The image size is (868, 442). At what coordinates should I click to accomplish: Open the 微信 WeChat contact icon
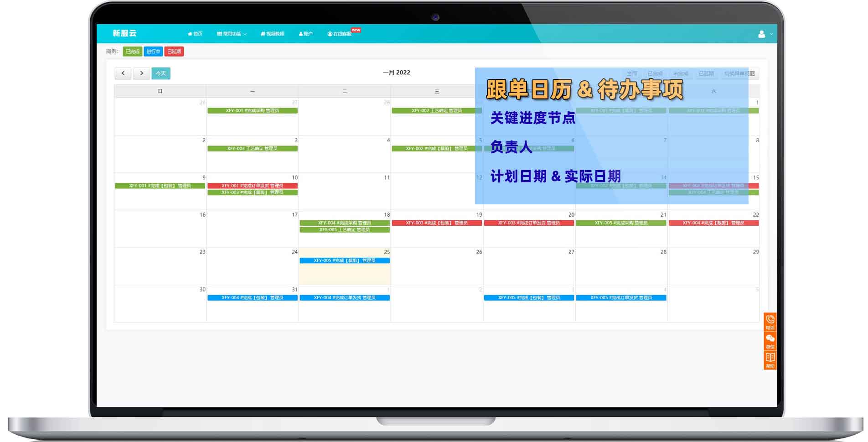click(x=770, y=340)
